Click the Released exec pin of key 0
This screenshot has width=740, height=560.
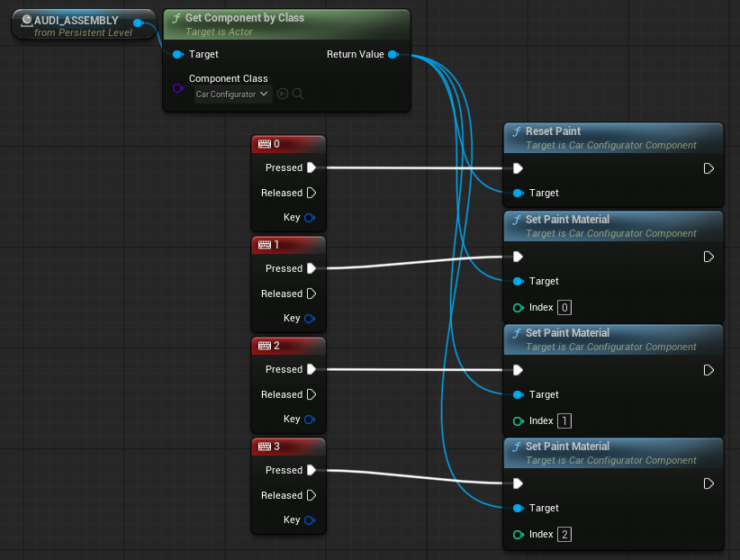click(311, 193)
